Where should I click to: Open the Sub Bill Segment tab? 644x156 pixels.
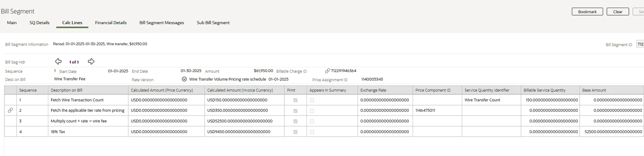point(213,23)
